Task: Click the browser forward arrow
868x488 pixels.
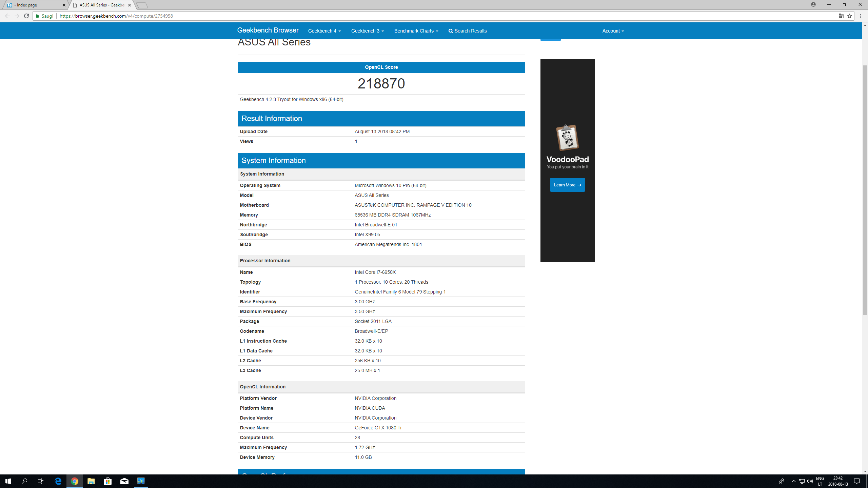Action: click(x=17, y=16)
